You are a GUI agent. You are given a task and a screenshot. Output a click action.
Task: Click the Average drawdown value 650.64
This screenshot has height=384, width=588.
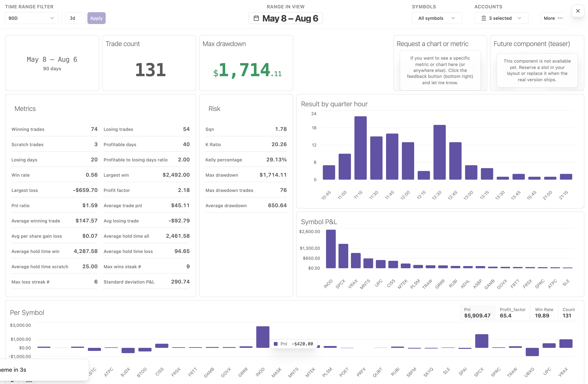click(x=277, y=206)
